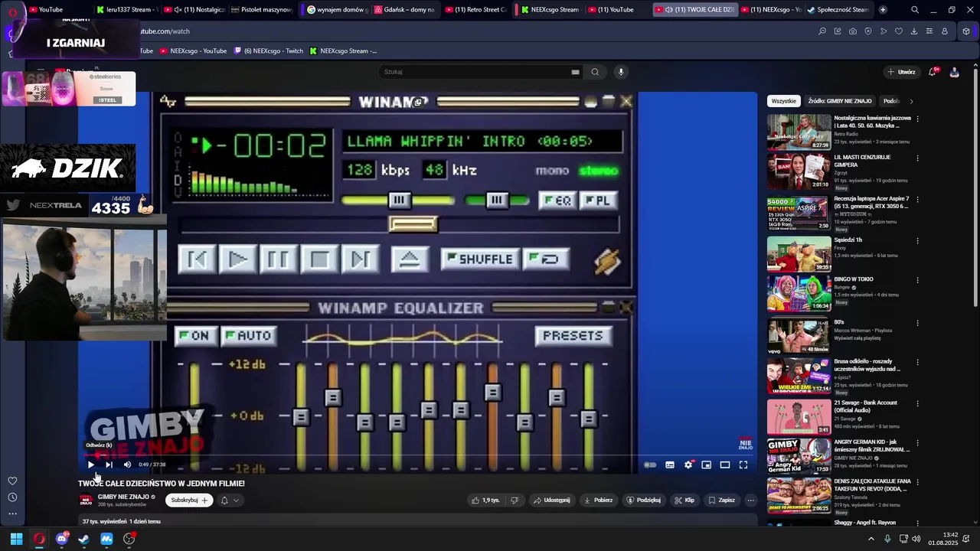Open ANGRY GERMAN KID video title

(872, 445)
